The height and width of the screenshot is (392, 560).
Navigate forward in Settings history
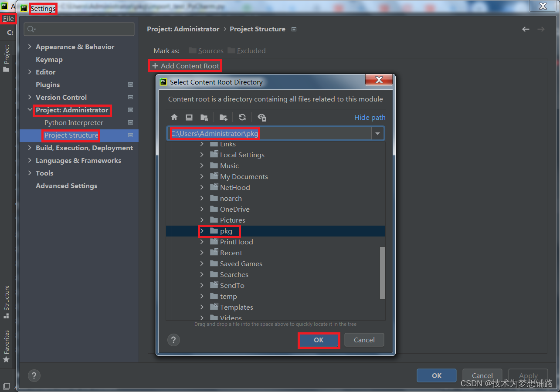click(x=541, y=29)
